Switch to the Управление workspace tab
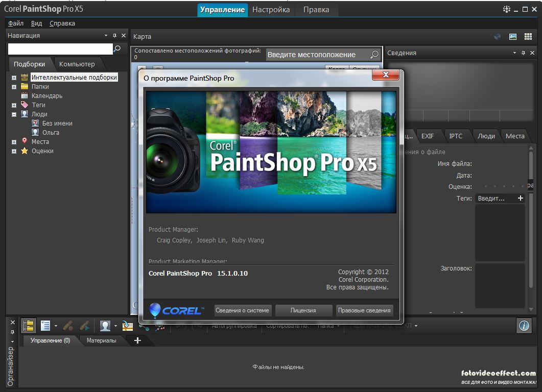This screenshot has width=542, height=392. click(x=223, y=10)
